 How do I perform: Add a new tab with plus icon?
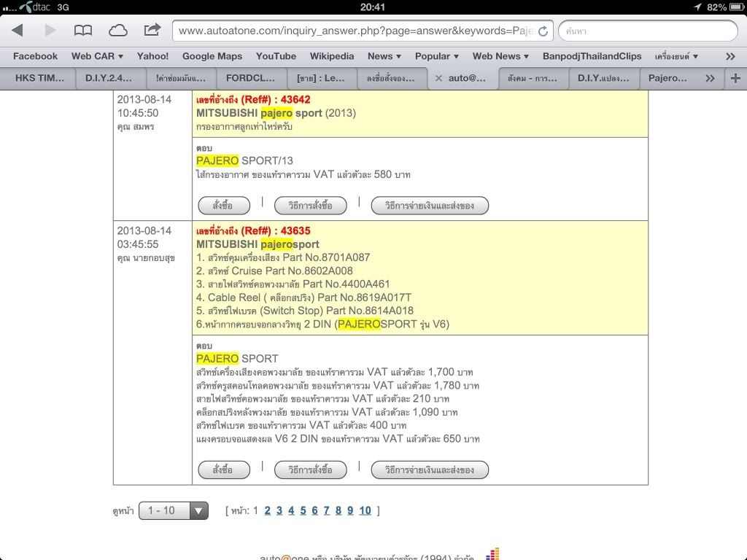click(x=735, y=78)
